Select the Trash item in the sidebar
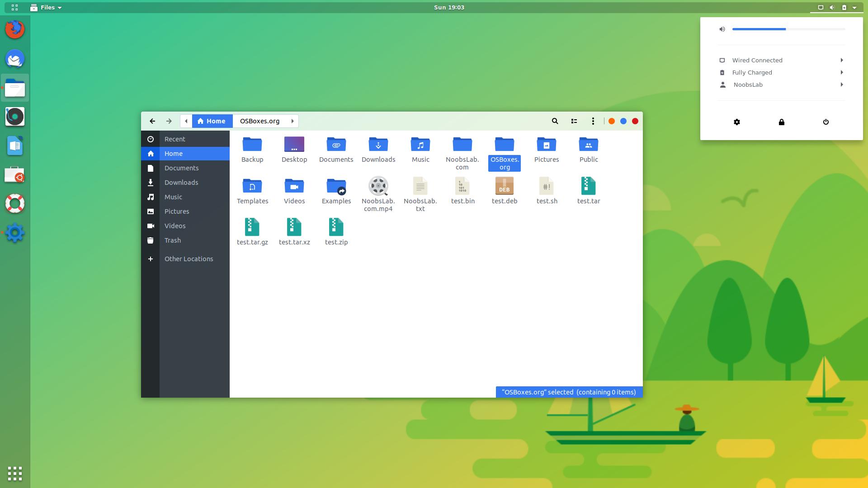 click(x=172, y=240)
